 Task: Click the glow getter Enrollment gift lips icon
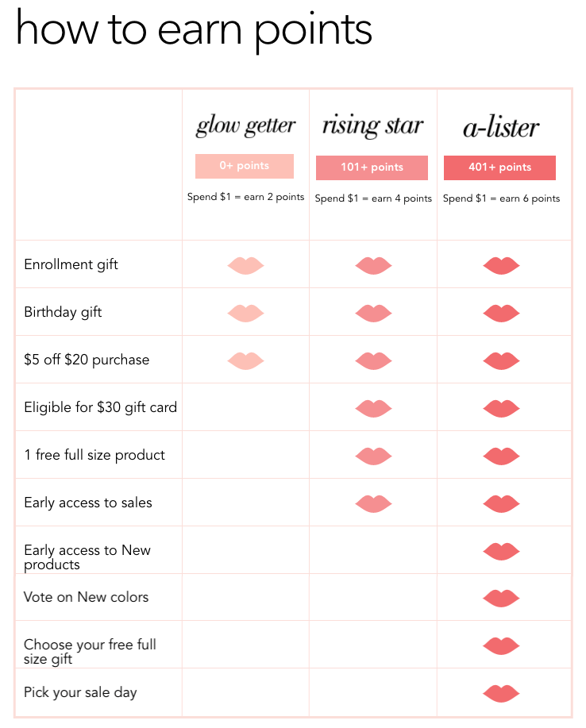(x=245, y=266)
